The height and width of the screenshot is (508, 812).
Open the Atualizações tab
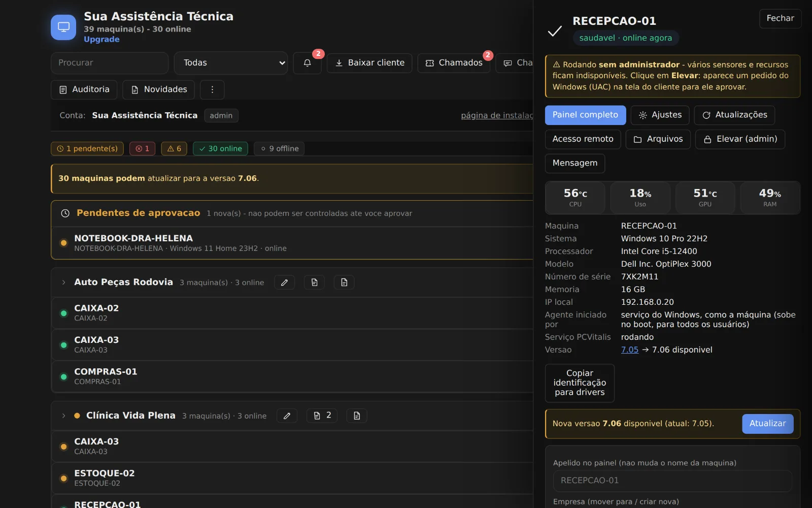(734, 115)
